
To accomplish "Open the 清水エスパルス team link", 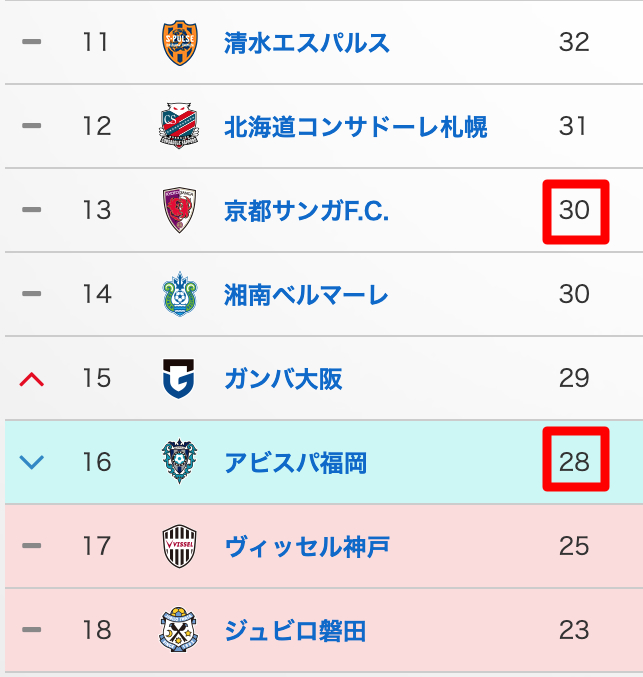I will click(307, 43).
